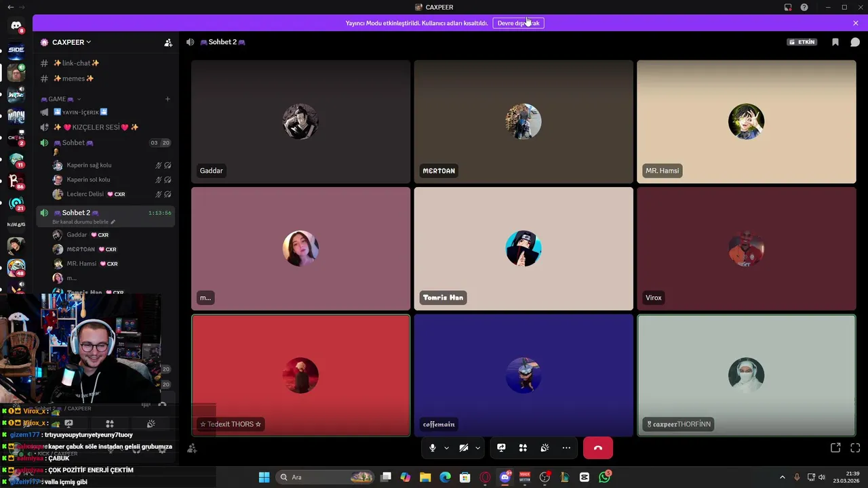Focus Tomris Han's video tile
The width and height of the screenshot is (868, 488).
pyautogui.click(x=524, y=249)
